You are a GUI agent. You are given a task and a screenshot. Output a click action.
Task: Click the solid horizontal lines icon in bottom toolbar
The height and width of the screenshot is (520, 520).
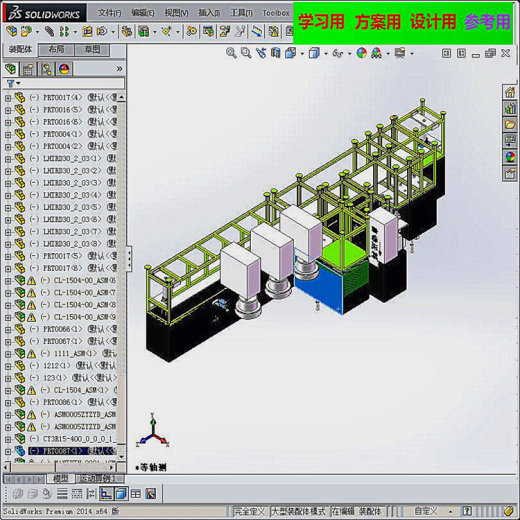(62, 493)
